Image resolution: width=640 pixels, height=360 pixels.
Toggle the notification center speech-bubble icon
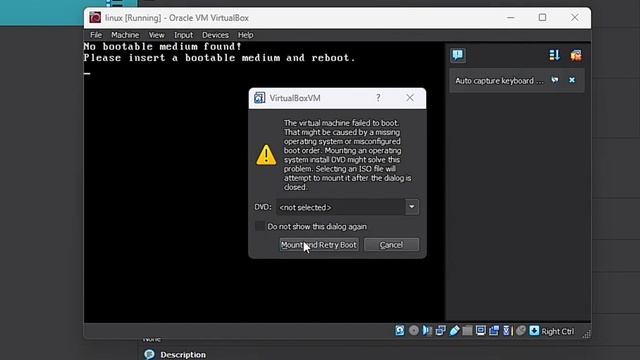coord(458,55)
